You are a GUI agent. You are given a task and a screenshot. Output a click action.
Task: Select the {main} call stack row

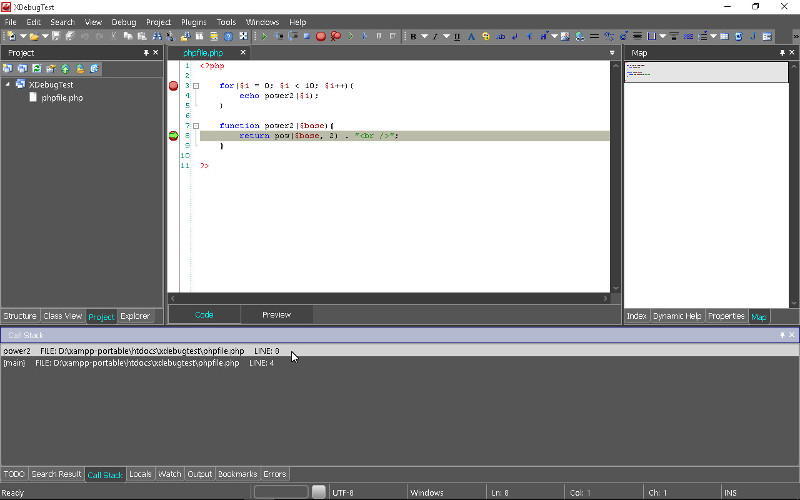[400, 363]
